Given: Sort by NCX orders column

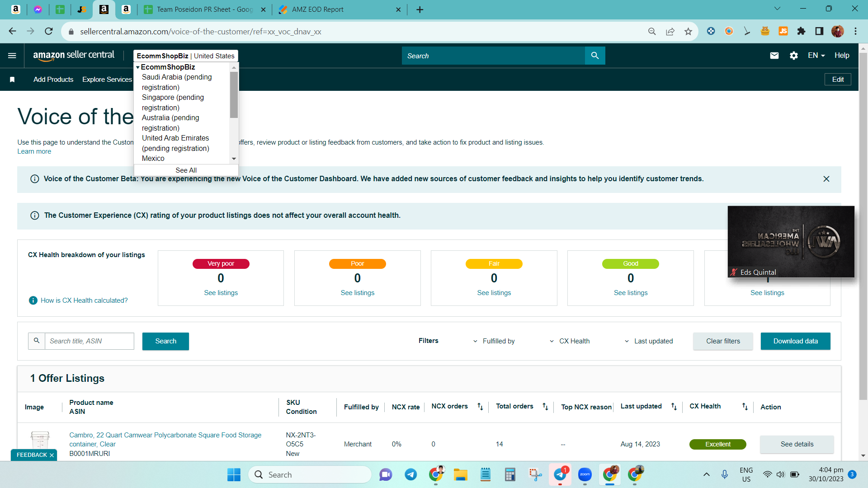Looking at the screenshot, I should tap(480, 407).
